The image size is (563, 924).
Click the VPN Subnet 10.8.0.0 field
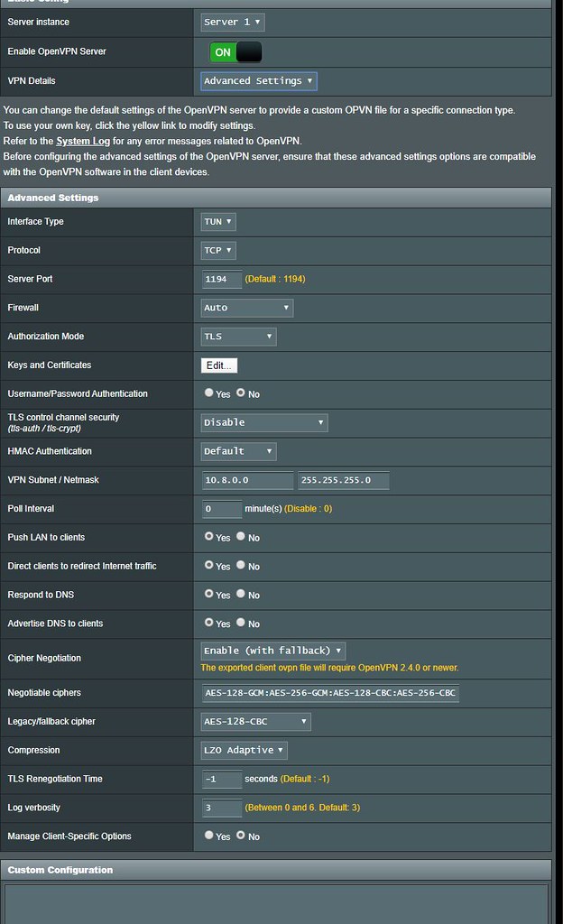pyautogui.click(x=247, y=480)
